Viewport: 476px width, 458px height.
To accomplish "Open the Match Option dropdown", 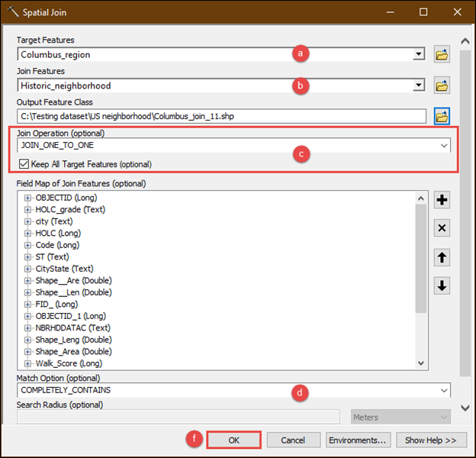I will (444, 390).
